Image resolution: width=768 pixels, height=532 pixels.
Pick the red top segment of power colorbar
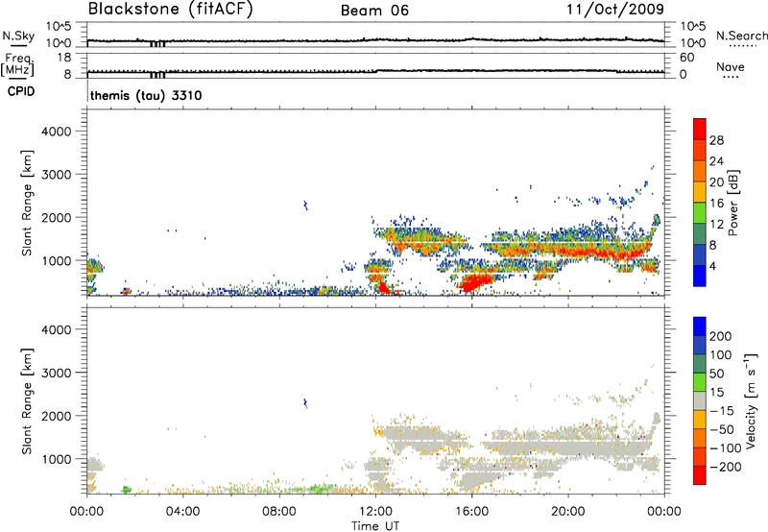click(x=700, y=130)
